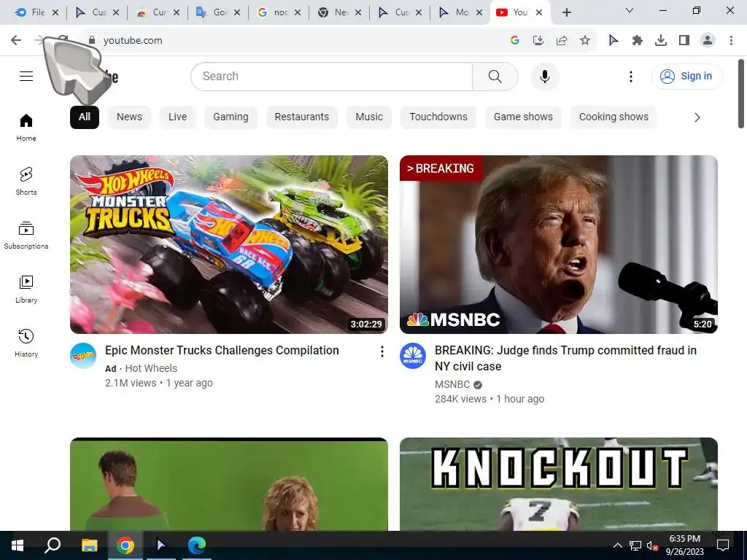Open Subscriptions in the sidebar
Viewport: 747px width, 560px height.
click(x=26, y=236)
